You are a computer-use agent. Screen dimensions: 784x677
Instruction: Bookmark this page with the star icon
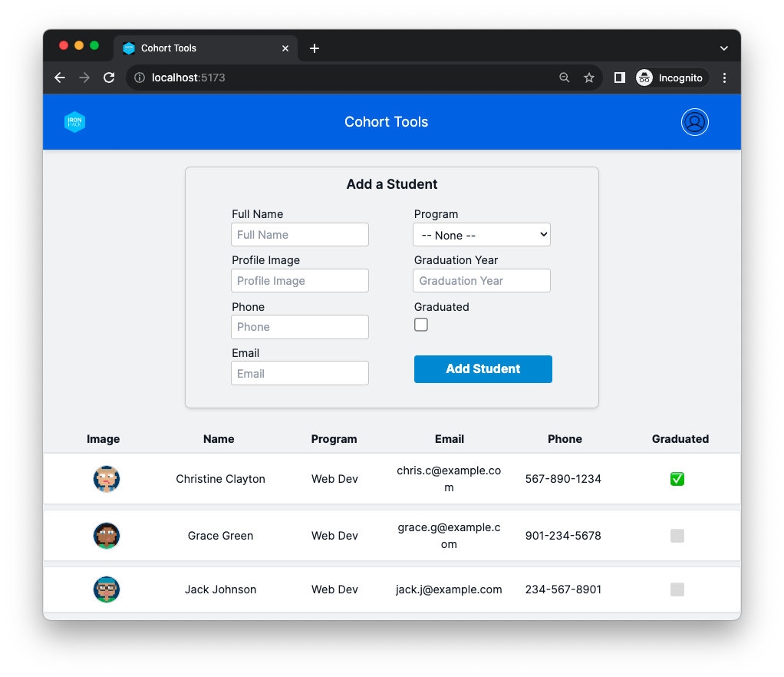click(x=588, y=78)
